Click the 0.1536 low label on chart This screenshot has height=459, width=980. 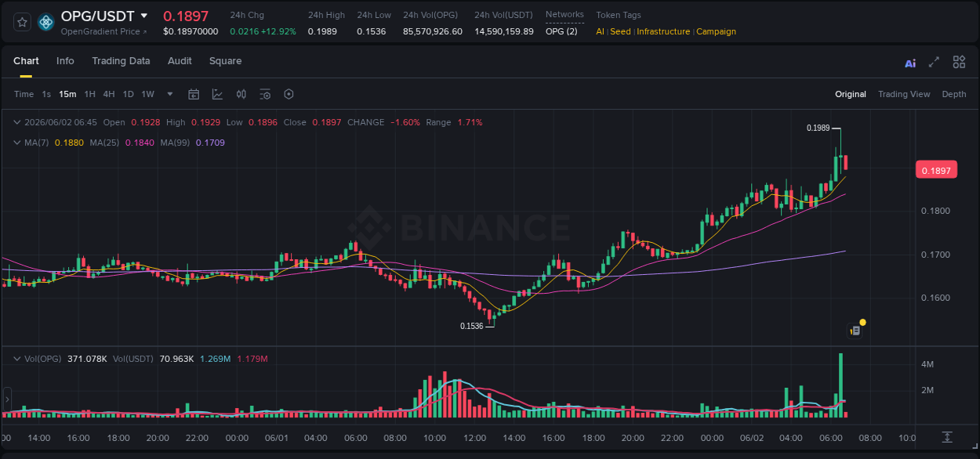[x=471, y=326]
